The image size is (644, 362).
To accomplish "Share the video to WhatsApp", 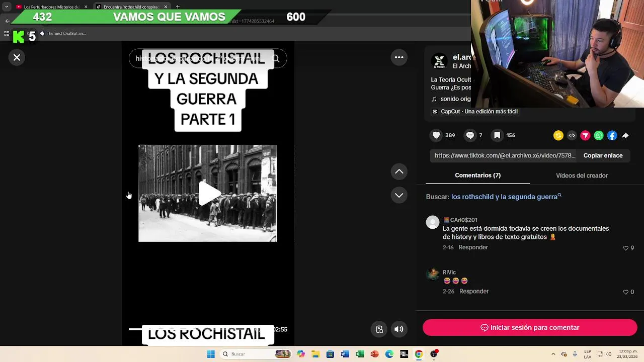I will 599,135.
